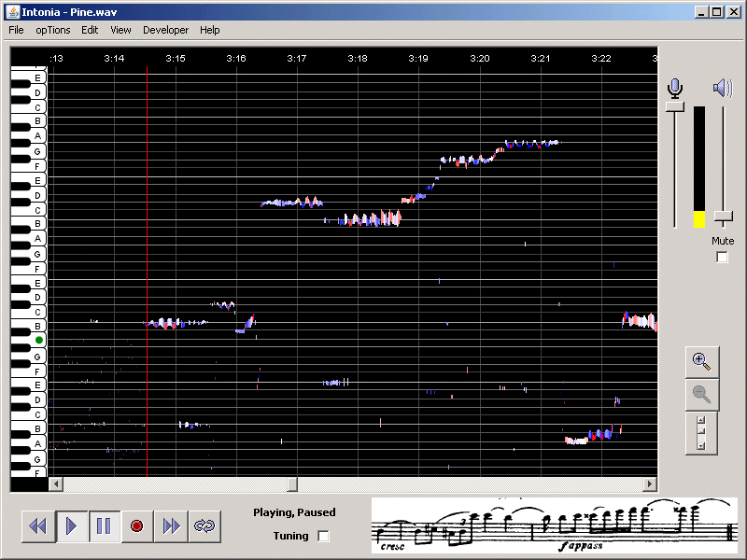Open the Developer menu
The height and width of the screenshot is (560, 747).
[166, 30]
